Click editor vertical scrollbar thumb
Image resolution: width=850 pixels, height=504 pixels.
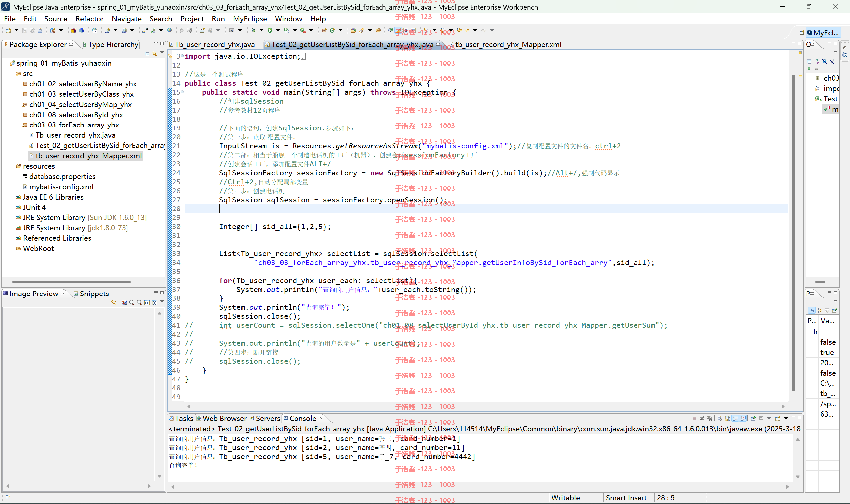[x=793, y=233]
